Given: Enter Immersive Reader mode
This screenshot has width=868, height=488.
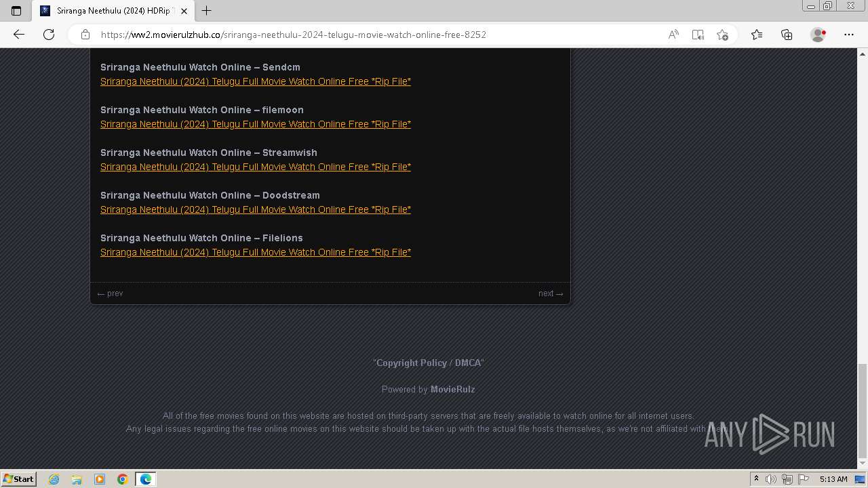Looking at the screenshot, I should click(x=698, y=35).
